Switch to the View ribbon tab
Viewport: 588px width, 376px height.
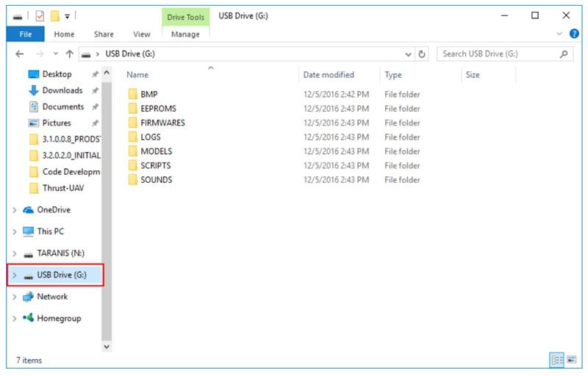[142, 34]
